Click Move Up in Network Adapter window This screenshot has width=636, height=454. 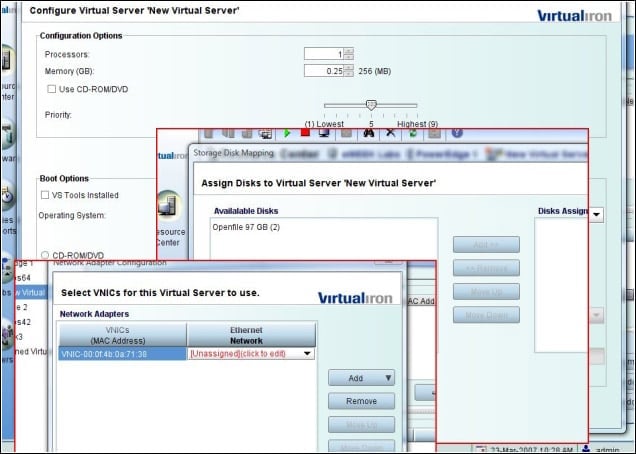click(361, 424)
